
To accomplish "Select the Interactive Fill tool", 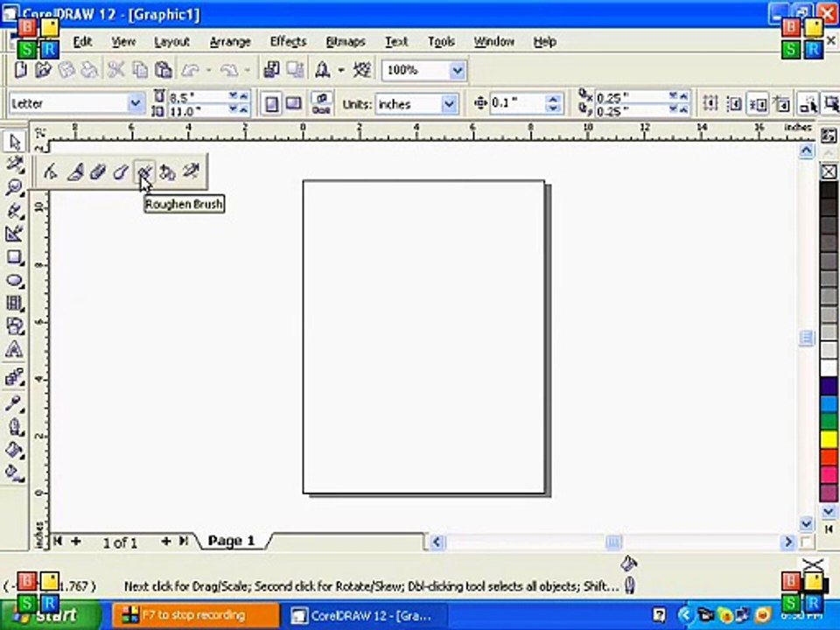I will click(15, 472).
